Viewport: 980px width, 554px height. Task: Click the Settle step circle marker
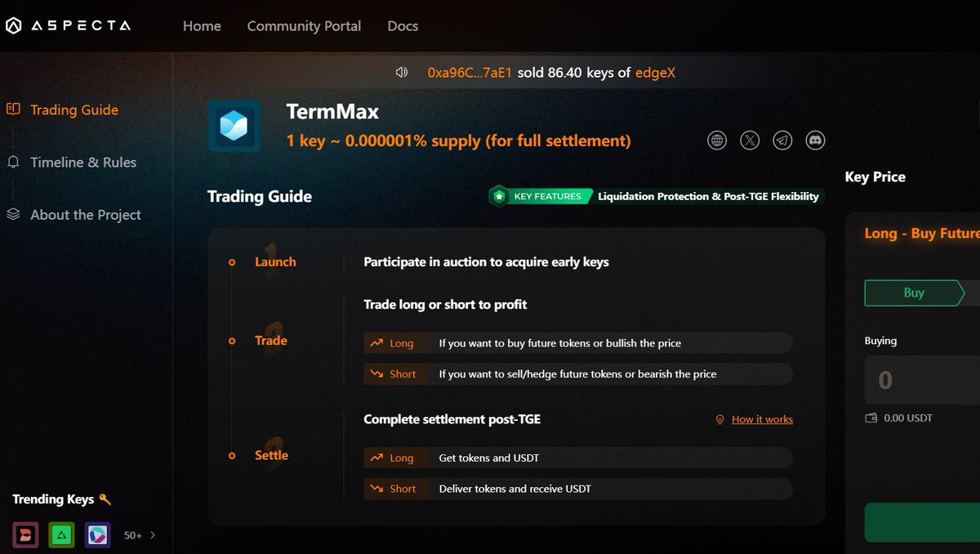[x=232, y=455]
